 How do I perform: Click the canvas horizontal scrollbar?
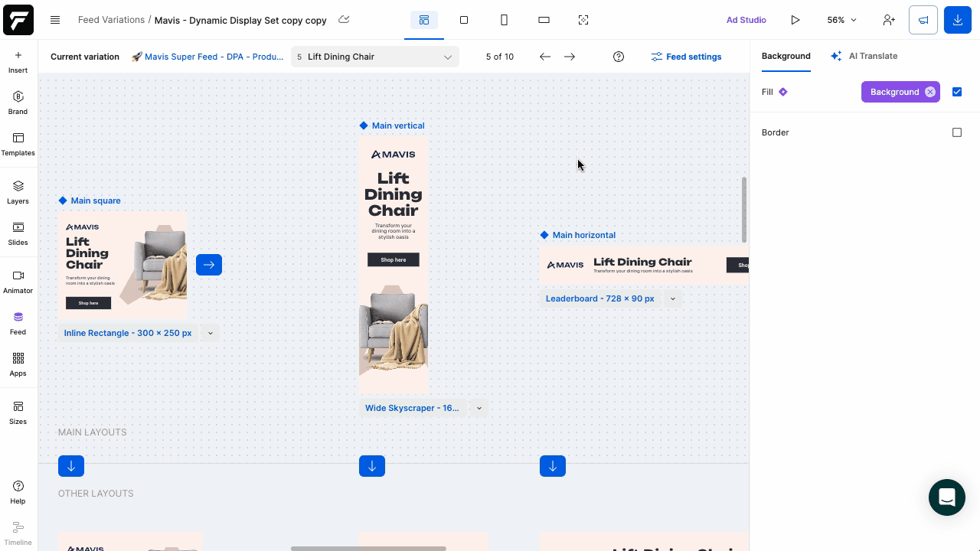pos(368,548)
